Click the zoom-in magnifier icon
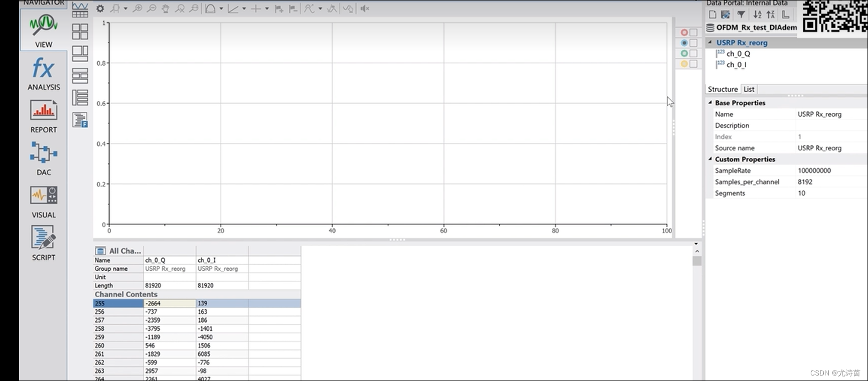Screen dimensions: 868x381 pyautogui.click(x=136, y=9)
